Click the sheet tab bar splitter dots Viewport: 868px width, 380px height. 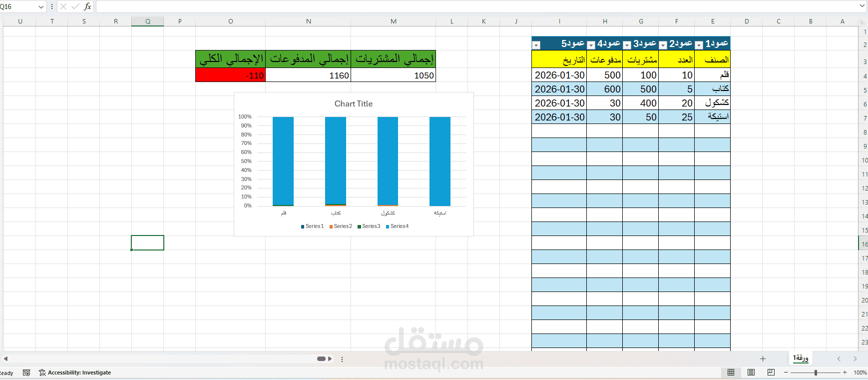tap(342, 359)
